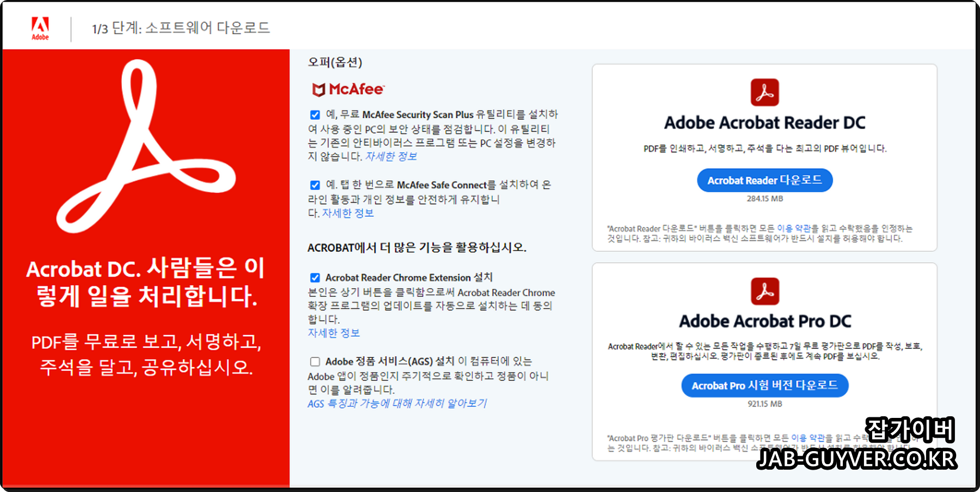
Task: Open 자세한 정보 link under Safe Connect
Action: coord(348,213)
